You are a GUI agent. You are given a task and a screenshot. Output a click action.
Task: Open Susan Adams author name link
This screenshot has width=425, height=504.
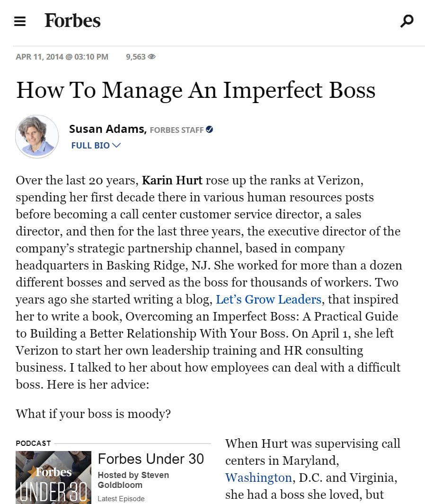click(108, 129)
